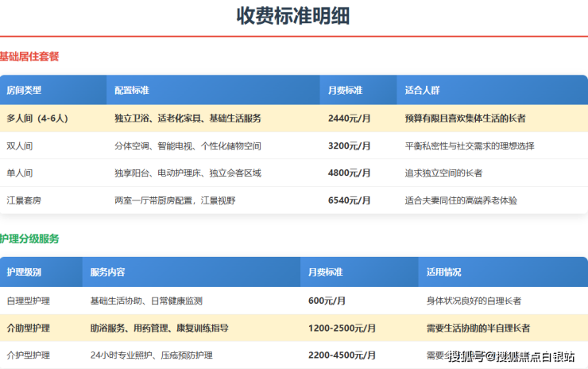Click the 收费标准明细 page title
The width and height of the screenshot is (588, 369).
(293, 17)
